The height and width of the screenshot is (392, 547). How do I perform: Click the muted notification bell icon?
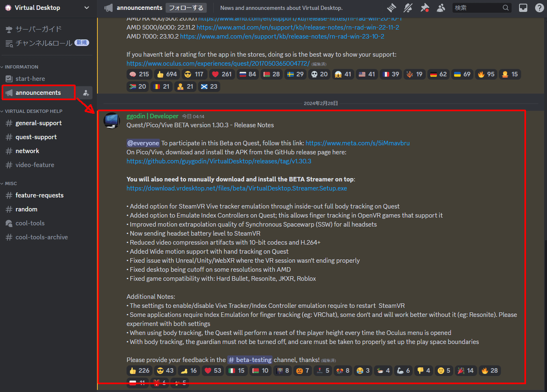click(408, 8)
